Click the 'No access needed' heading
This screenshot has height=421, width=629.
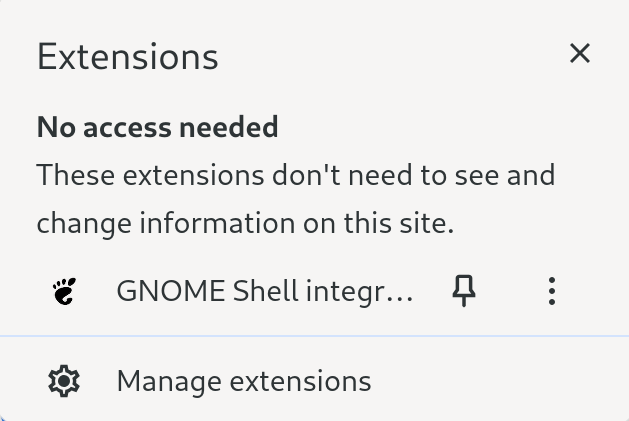[157, 128]
